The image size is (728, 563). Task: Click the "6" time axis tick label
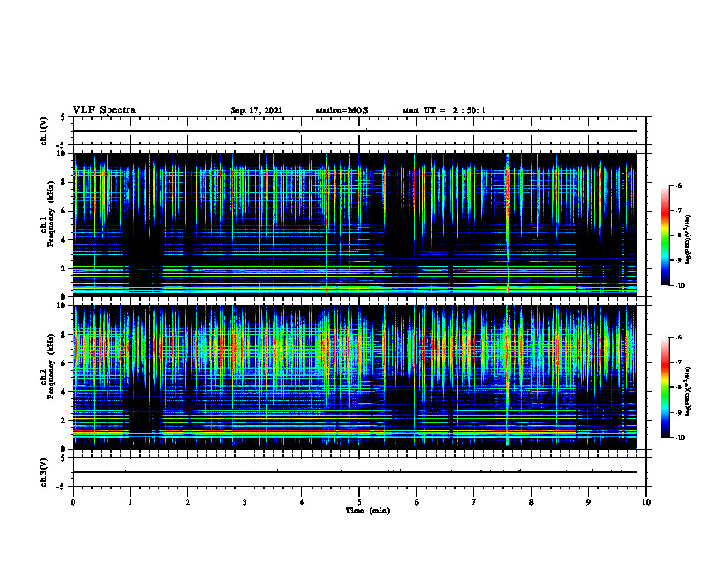click(416, 502)
